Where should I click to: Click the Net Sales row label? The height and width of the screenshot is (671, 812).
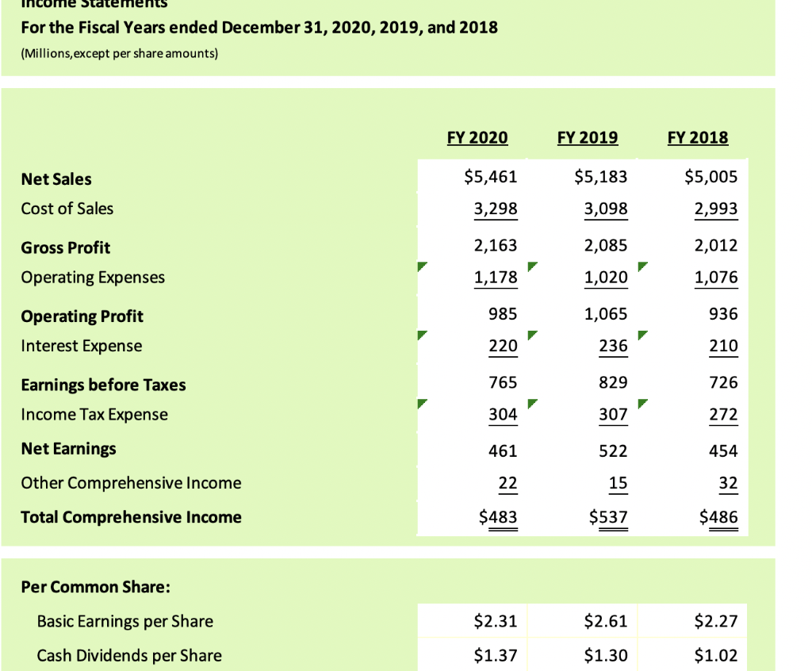pos(56,178)
